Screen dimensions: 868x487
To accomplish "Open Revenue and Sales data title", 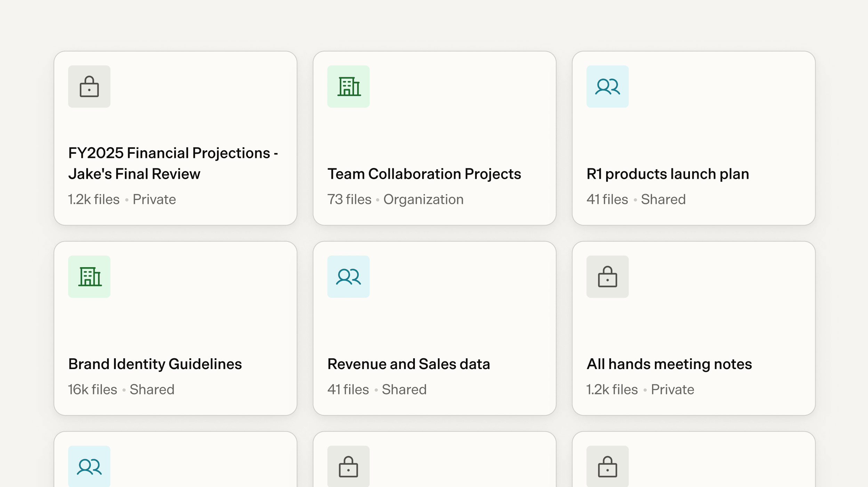I will [409, 364].
